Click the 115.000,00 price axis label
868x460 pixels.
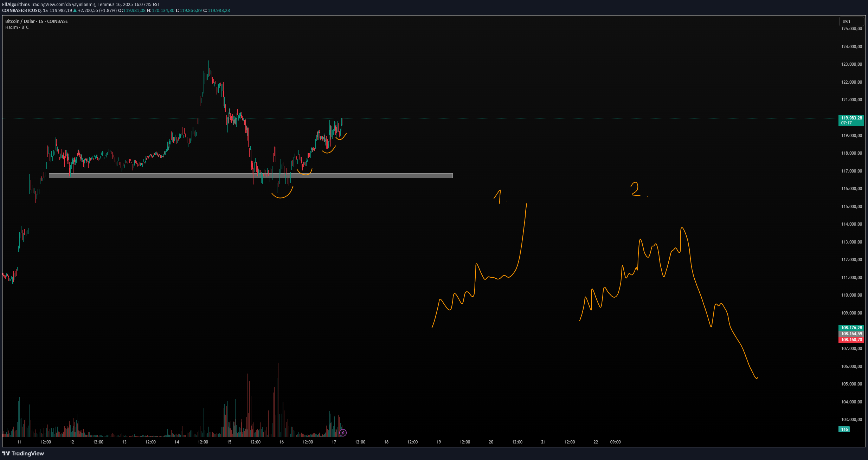pos(851,207)
